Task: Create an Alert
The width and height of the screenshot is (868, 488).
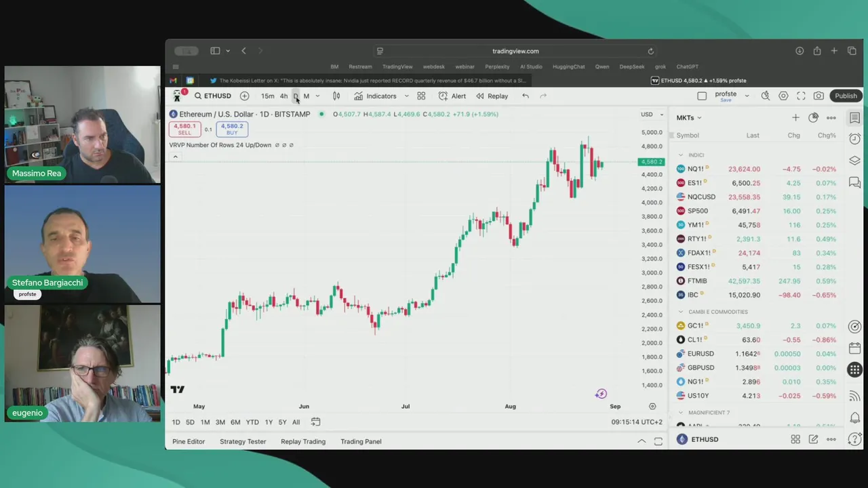Action: (452, 96)
